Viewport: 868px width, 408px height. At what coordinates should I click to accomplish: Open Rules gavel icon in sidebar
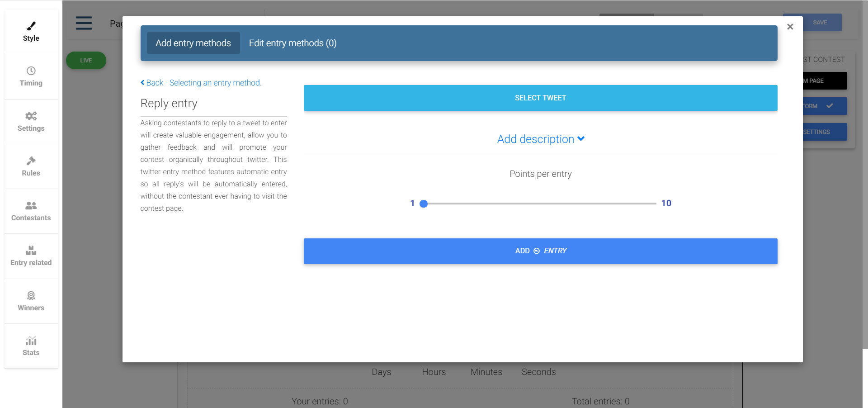(31, 161)
